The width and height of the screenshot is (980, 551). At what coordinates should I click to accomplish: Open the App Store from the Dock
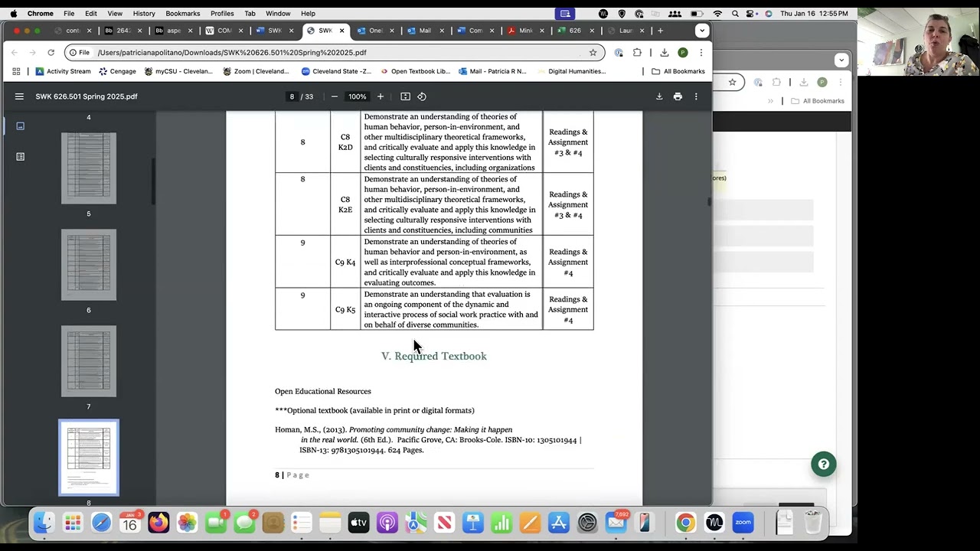pyautogui.click(x=558, y=523)
